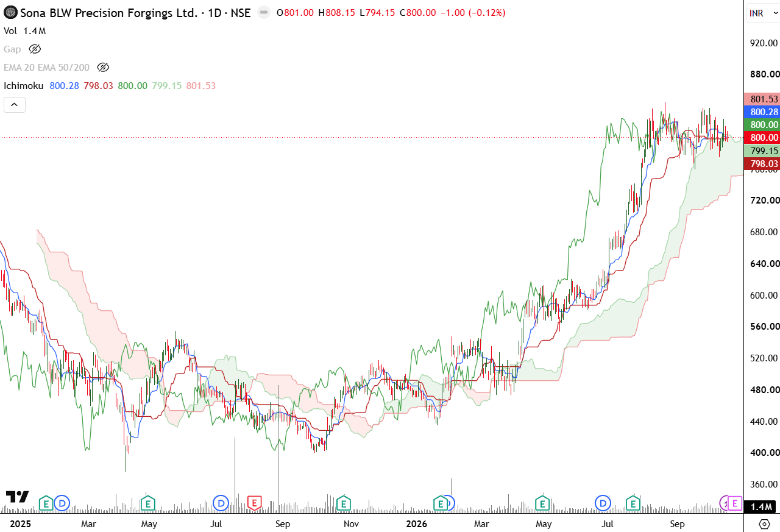Collapse the indicator legend
The width and height of the screenshot is (780, 532).
[x=15, y=105]
